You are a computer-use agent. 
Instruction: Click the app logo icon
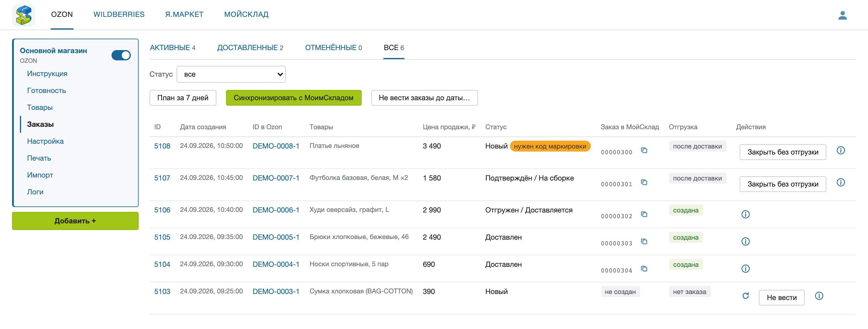click(x=24, y=15)
